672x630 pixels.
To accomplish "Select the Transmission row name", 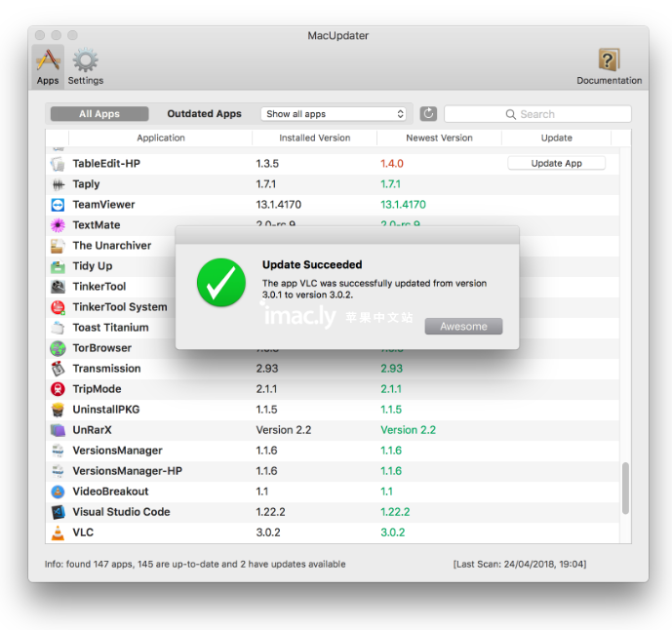I will (x=106, y=369).
